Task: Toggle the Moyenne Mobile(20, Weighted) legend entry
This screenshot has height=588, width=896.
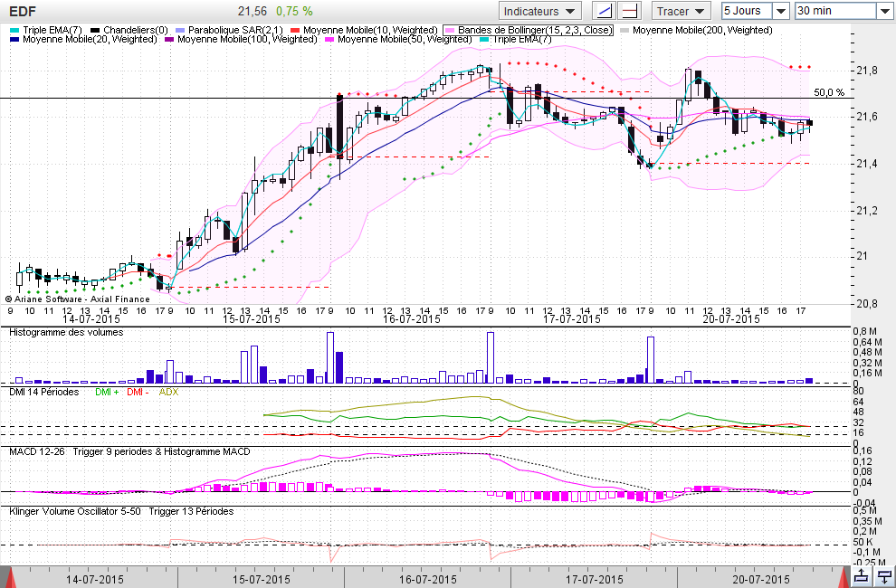Action: (84, 39)
